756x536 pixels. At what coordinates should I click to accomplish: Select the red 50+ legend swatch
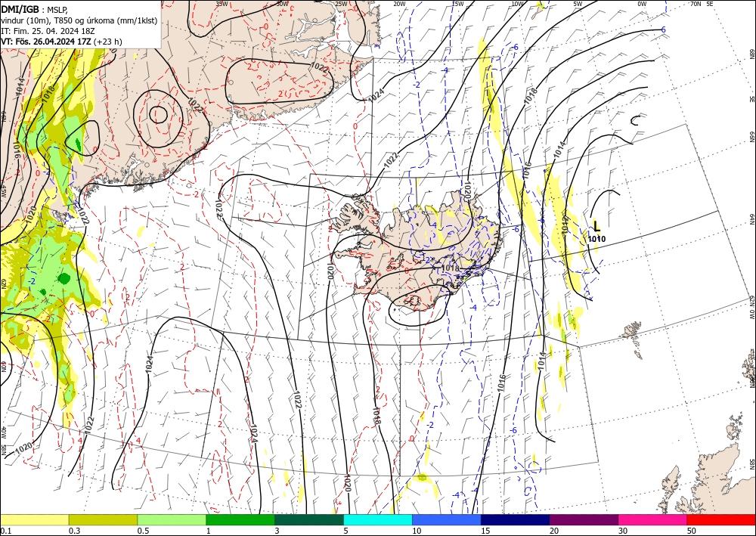tap(721, 519)
